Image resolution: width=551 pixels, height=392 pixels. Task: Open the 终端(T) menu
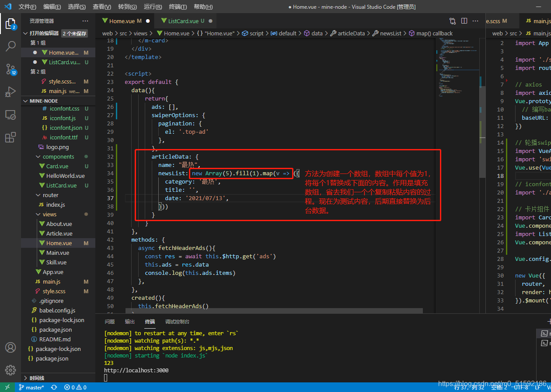[x=178, y=7]
